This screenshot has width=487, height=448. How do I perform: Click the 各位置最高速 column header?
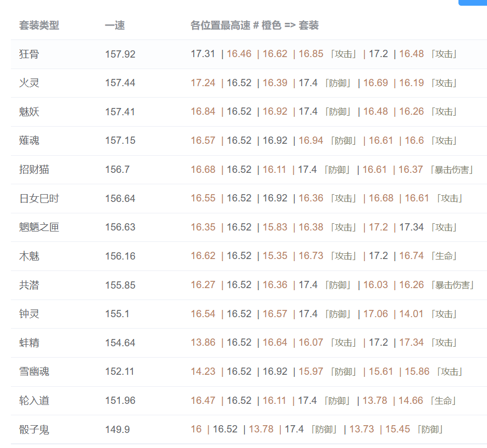point(254,25)
